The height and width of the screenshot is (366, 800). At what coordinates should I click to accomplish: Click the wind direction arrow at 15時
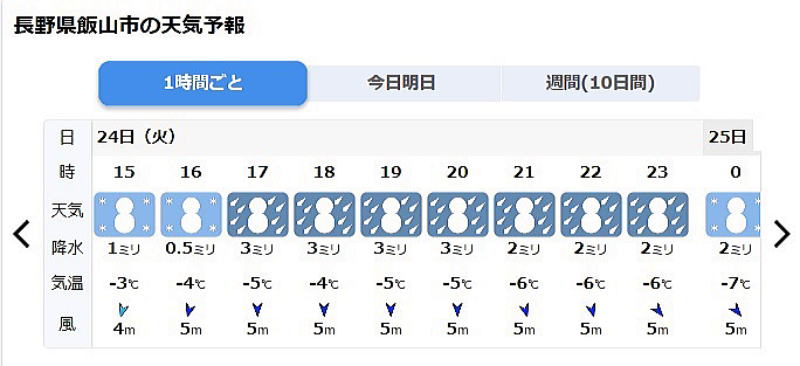pyautogui.click(x=123, y=309)
